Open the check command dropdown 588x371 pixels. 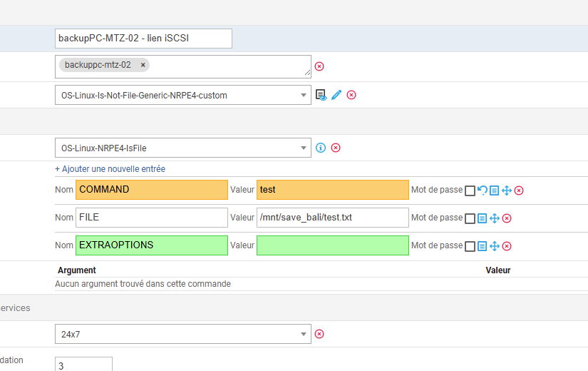pyautogui.click(x=183, y=148)
